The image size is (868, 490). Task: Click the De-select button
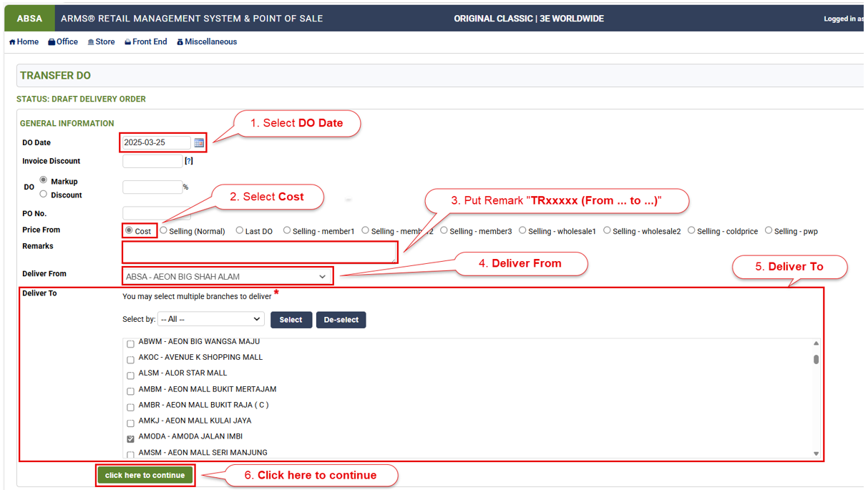point(341,320)
